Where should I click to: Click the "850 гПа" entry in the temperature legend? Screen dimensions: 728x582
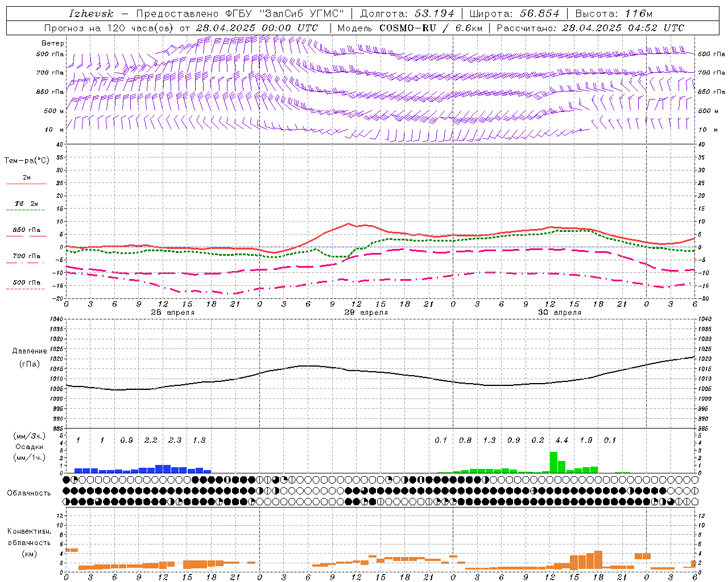coord(26,230)
